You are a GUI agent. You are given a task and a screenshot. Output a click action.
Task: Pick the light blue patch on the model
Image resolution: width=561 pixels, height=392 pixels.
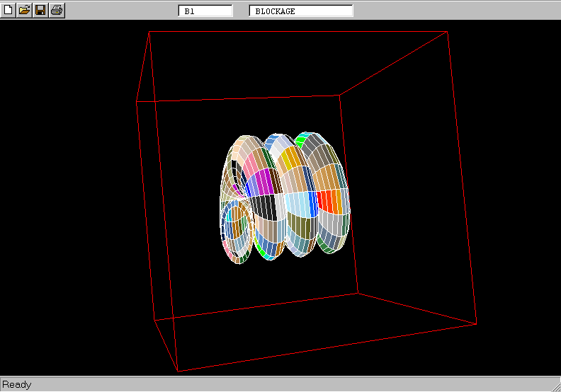300,204
